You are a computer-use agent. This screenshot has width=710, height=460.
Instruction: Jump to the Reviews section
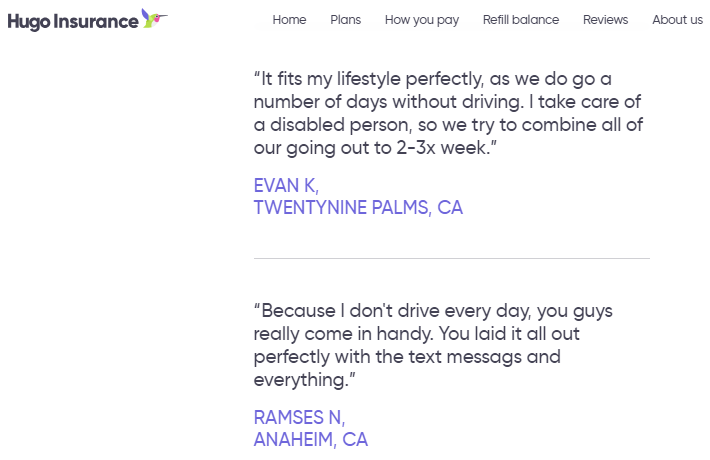coord(605,20)
